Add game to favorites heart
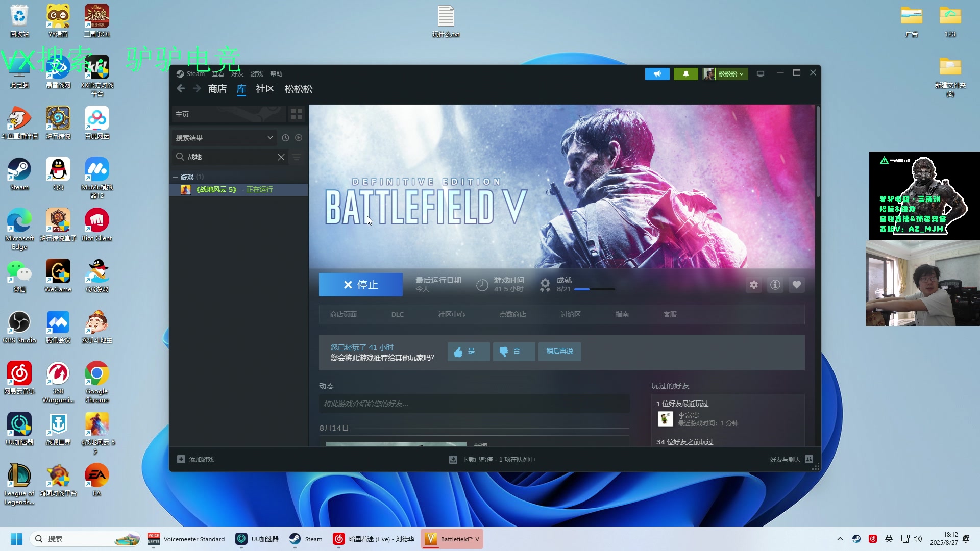Screen dimensions: 980x551 (x=796, y=285)
